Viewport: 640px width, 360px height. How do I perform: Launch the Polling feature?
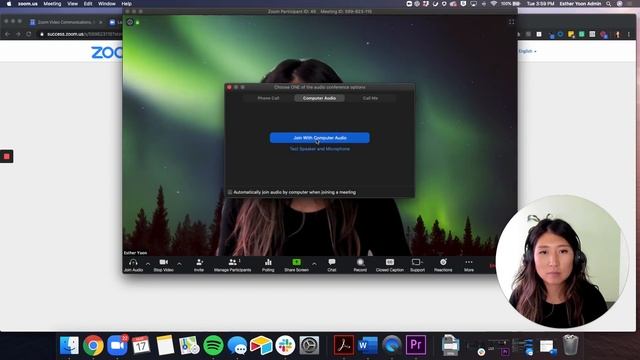click(268, 265)
